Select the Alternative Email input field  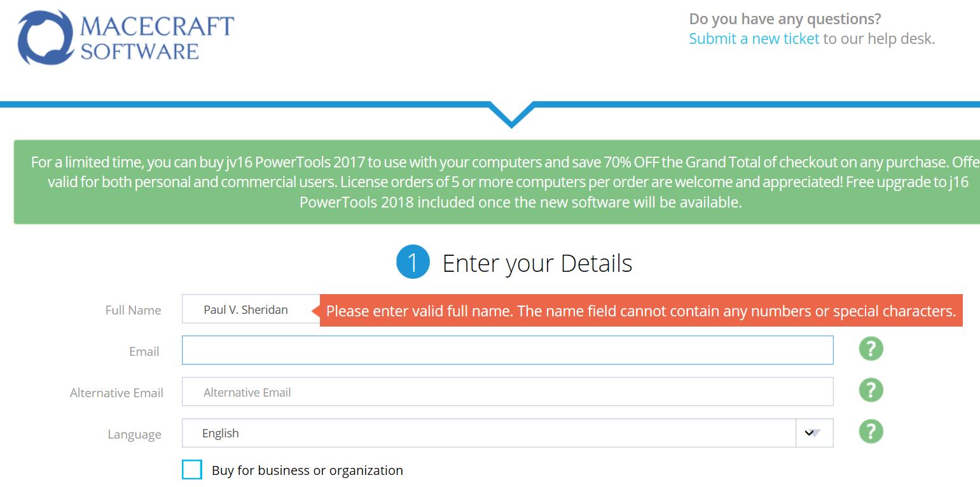(507, 392)
